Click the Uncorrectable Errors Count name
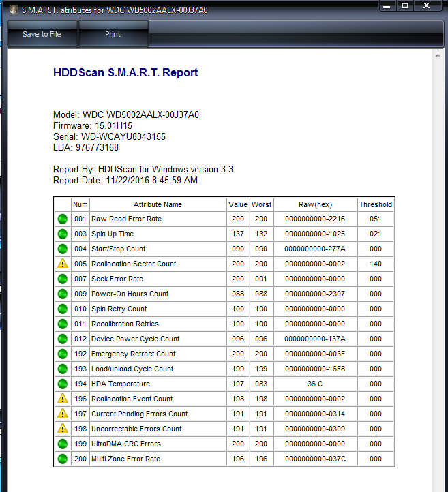 [136, 429]
